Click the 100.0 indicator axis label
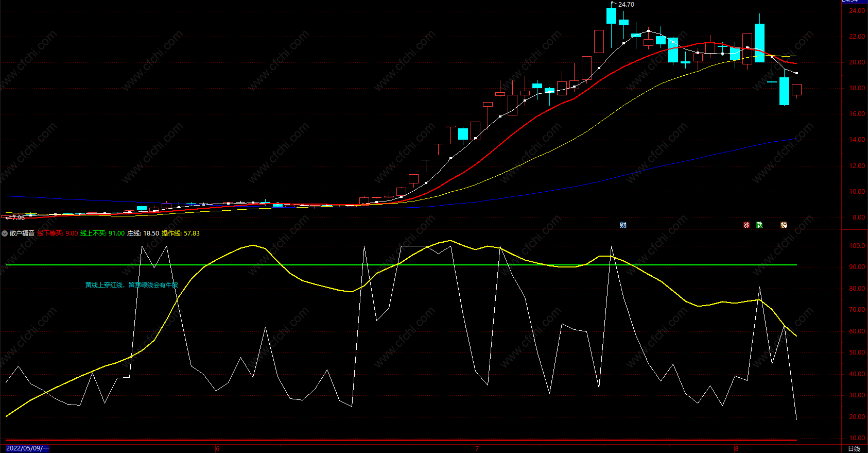Screen dimensions: 868x453 pyautogui.click(x=857, y=246)
